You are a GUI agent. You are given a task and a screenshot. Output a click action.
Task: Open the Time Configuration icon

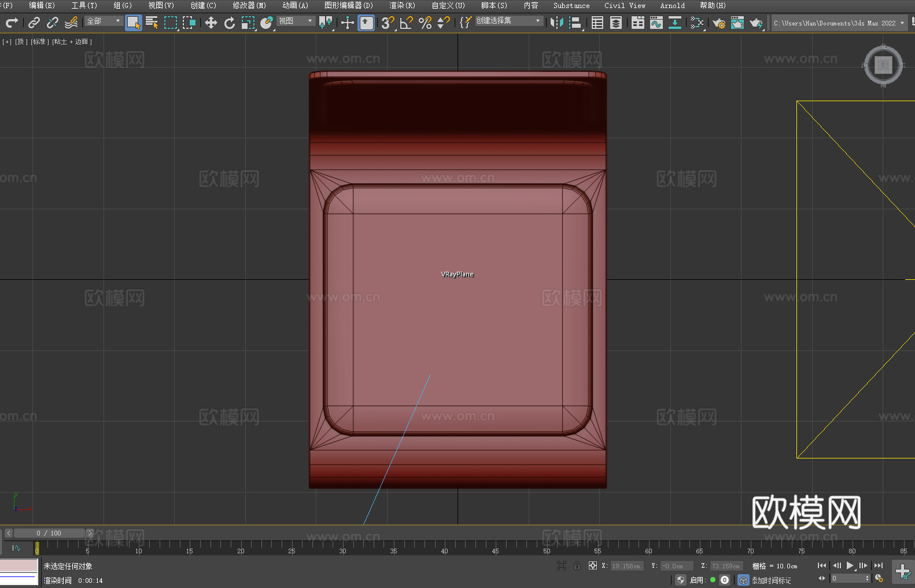point(879,578)
